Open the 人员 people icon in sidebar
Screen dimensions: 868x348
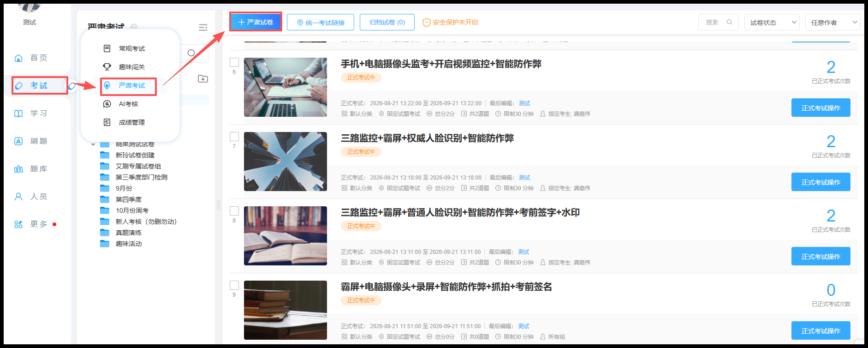coord(18,197)
